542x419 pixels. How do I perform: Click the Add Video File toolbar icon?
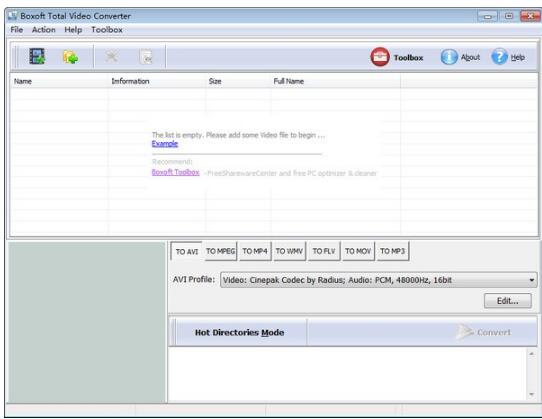click(x=37, y=56)
